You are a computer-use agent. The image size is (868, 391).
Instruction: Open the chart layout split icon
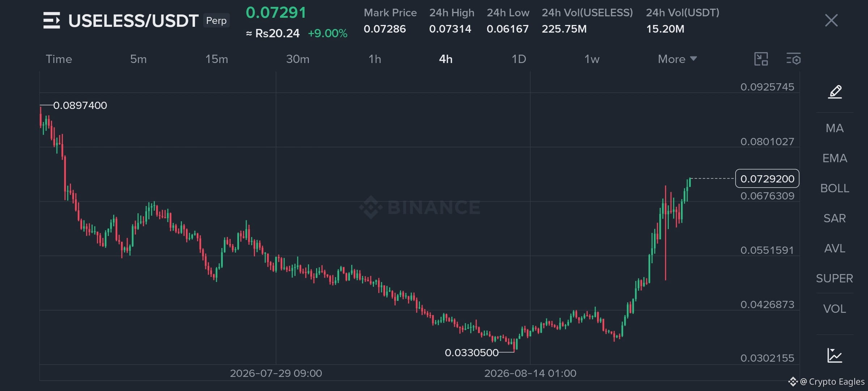[x=761, y=59]
